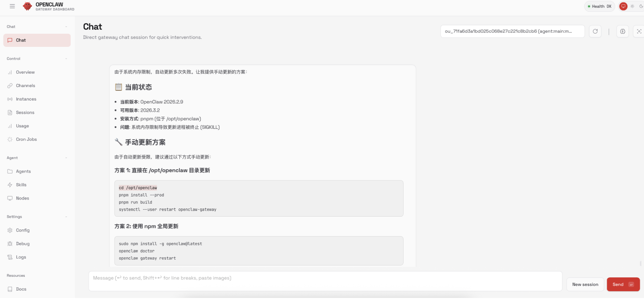Open Overview in the Control section

tap(37, 72)
